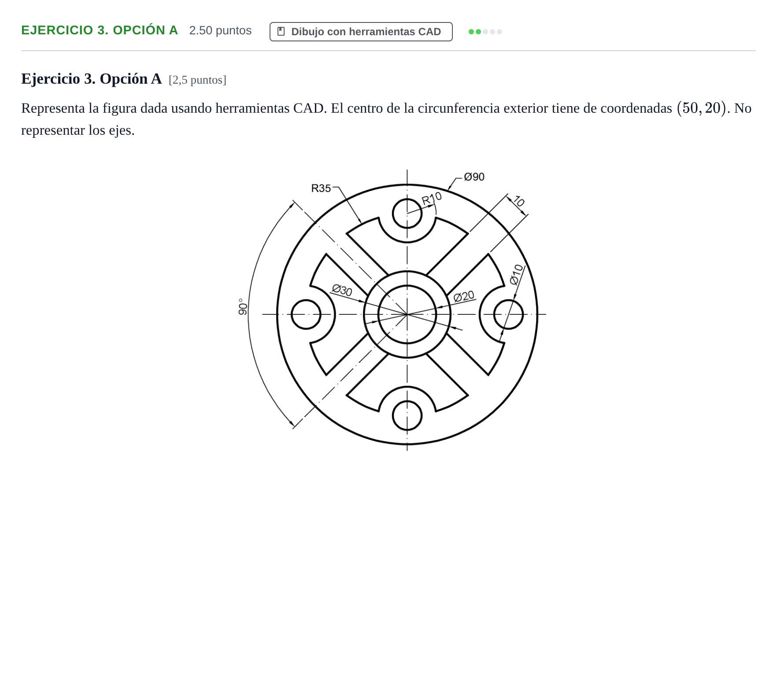Viewport: 777px width, 700px height.
Task: Click the '2.50 puntos' label
Action: point(220,30)
